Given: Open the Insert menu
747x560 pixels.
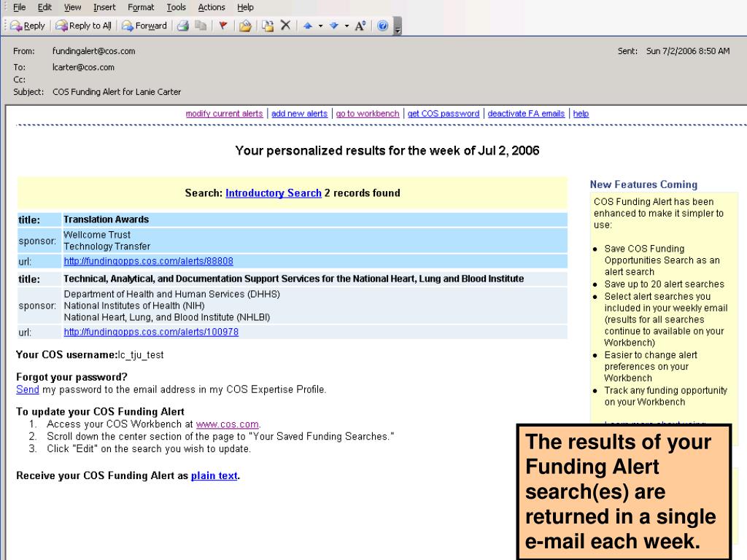Looking at the screenshot, I should pos(104,7).
